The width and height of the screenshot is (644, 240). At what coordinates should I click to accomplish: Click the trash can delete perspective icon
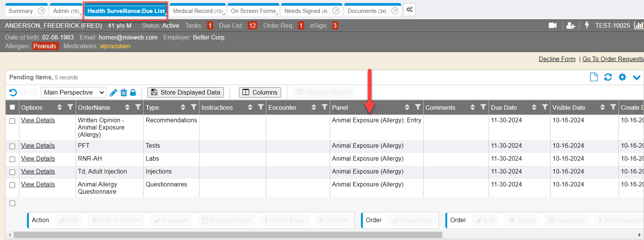pyautogui.click(x=123, y=92)
